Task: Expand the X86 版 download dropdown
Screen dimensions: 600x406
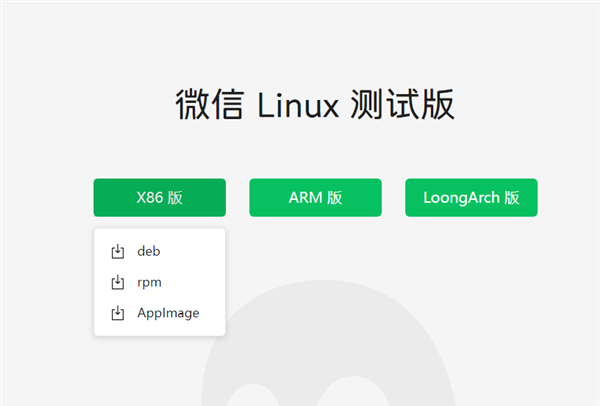Action: (x=160, y=198)
